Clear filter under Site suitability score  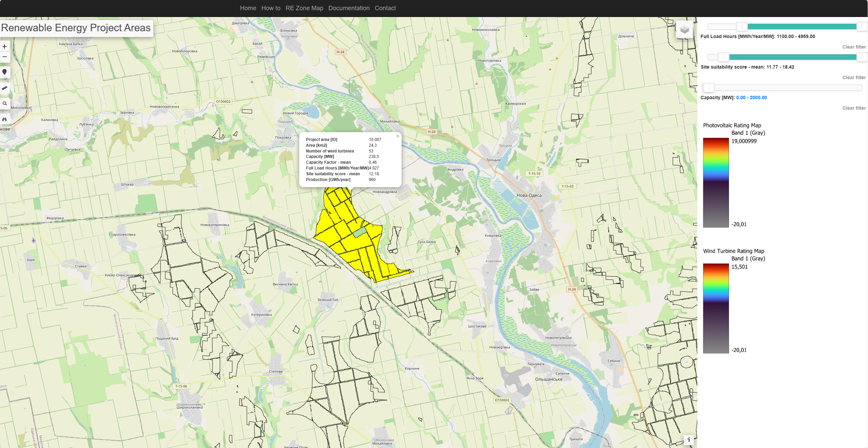coord(854,77)
